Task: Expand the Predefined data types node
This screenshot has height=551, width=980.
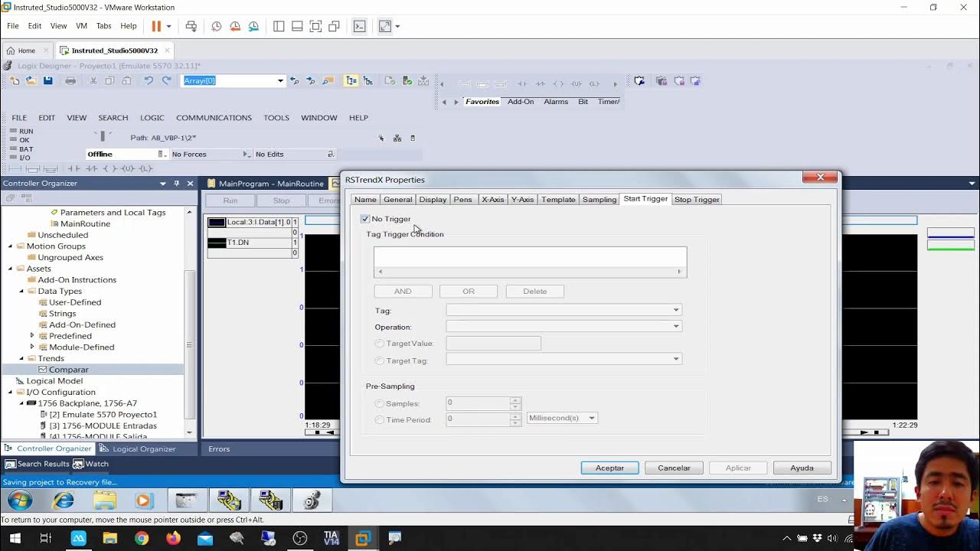Action: (32, 336)
